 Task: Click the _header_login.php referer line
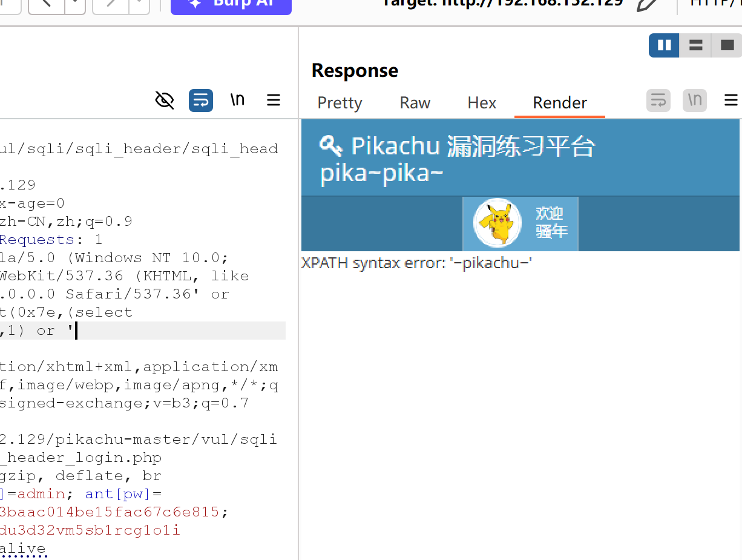[80, 458]
